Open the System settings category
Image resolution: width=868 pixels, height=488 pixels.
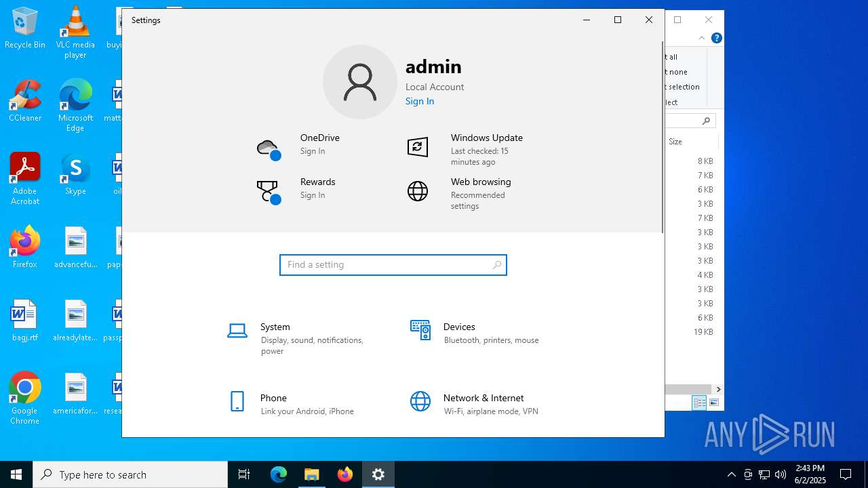click(x=305, y=338)
